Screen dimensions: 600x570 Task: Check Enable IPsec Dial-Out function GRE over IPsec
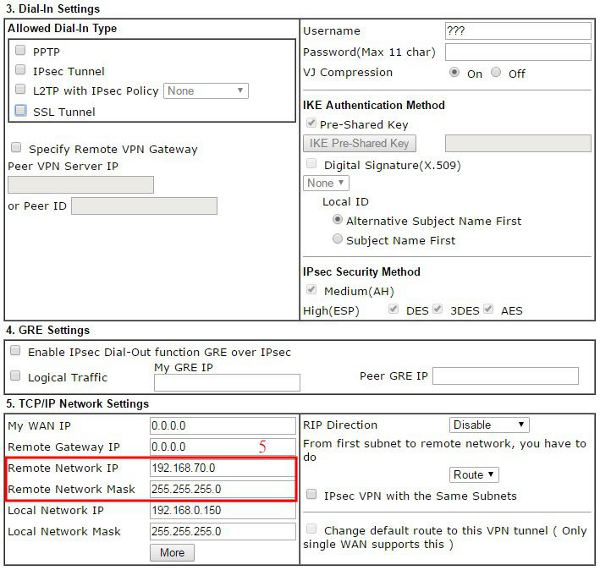15,350
